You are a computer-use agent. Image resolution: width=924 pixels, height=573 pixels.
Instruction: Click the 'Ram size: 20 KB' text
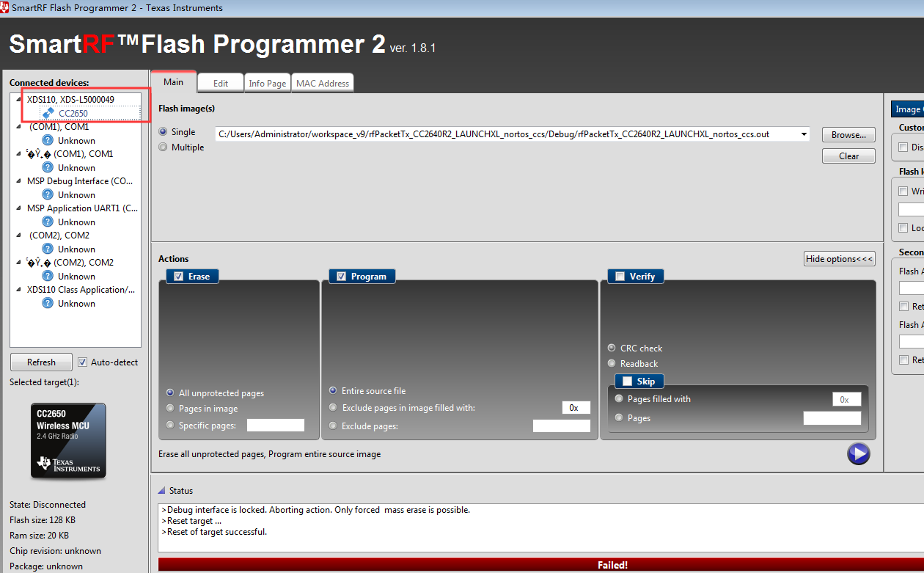pos(39,536)
